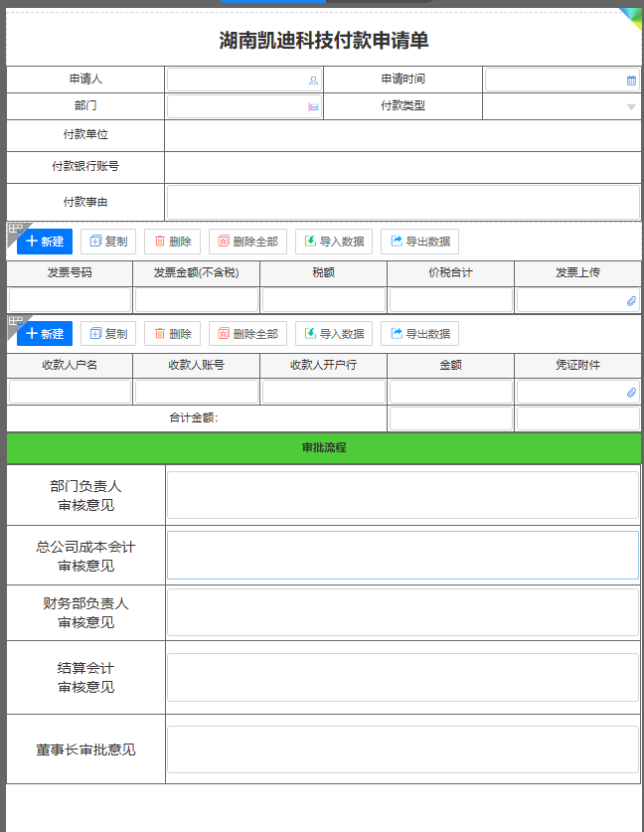
Task: Click the 收款人账号 column header
Action: tap(196, 365)
